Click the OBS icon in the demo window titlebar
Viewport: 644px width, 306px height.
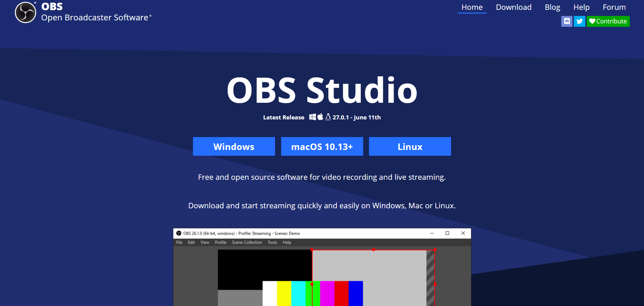(x=179, y=233)
